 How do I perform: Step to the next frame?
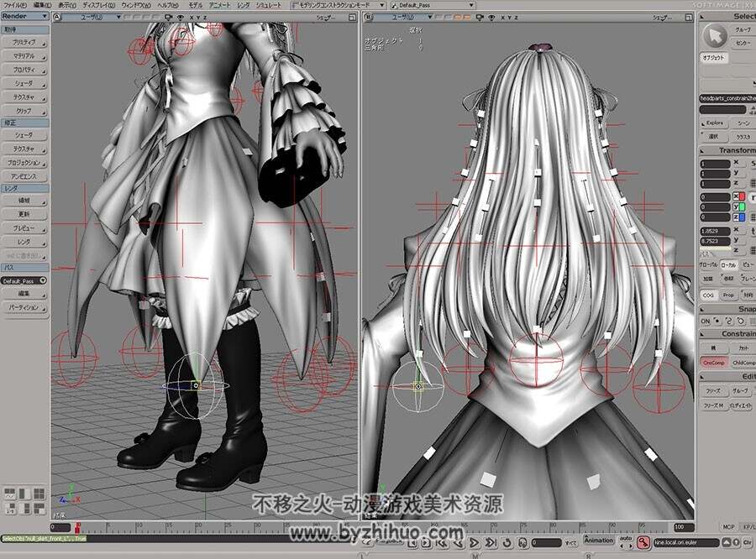[x=426, y=543]
